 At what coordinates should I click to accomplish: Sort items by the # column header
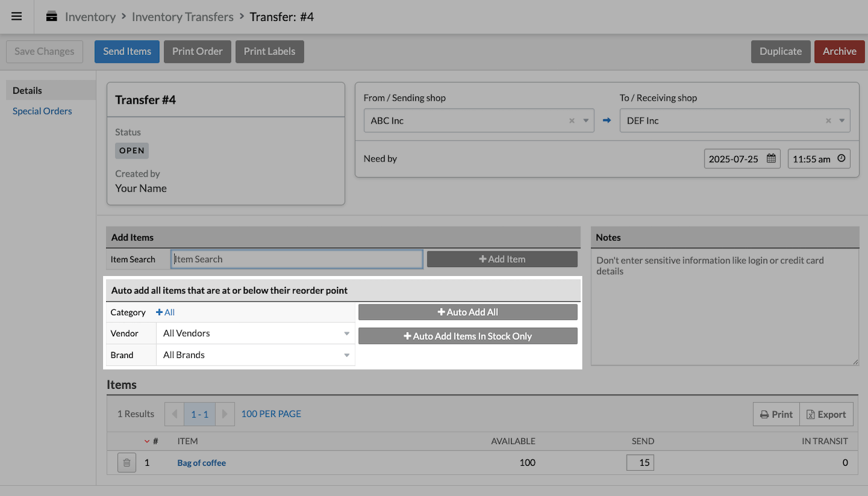tap(155, 441)
